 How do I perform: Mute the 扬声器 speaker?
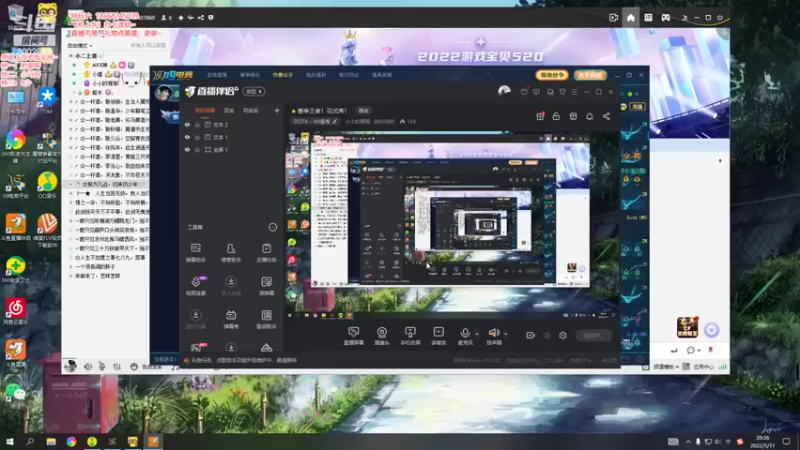tap(493, 336)
